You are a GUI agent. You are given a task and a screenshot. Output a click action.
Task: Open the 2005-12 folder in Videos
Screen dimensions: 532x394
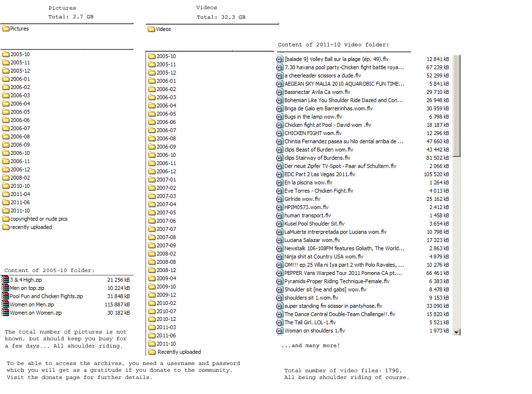pyautogui.click(x=162, y=72)
